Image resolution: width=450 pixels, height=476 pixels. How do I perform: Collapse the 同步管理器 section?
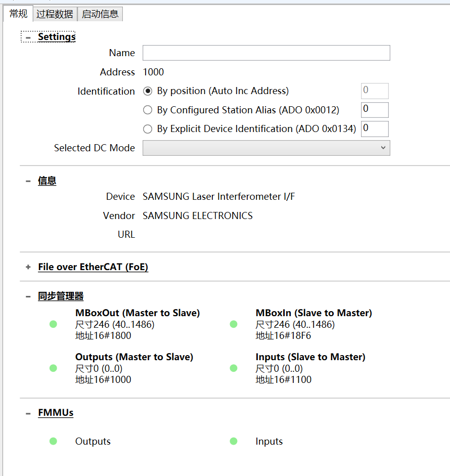tap(28, 296)
